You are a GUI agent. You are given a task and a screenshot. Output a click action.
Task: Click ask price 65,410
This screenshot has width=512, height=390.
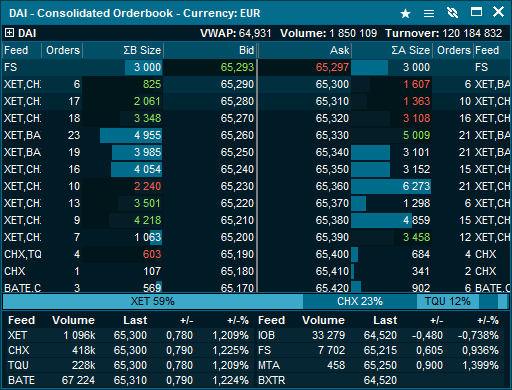point(332,271)
